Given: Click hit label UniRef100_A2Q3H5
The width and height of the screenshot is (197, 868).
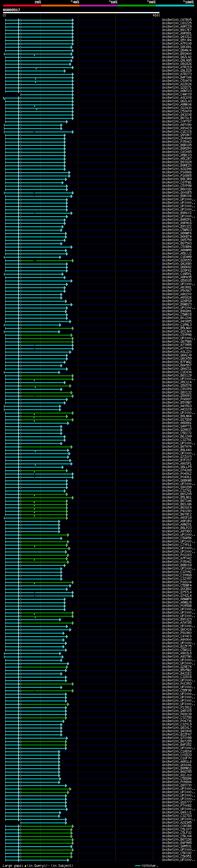Looking at the screenshot, I should click(177, 822).
